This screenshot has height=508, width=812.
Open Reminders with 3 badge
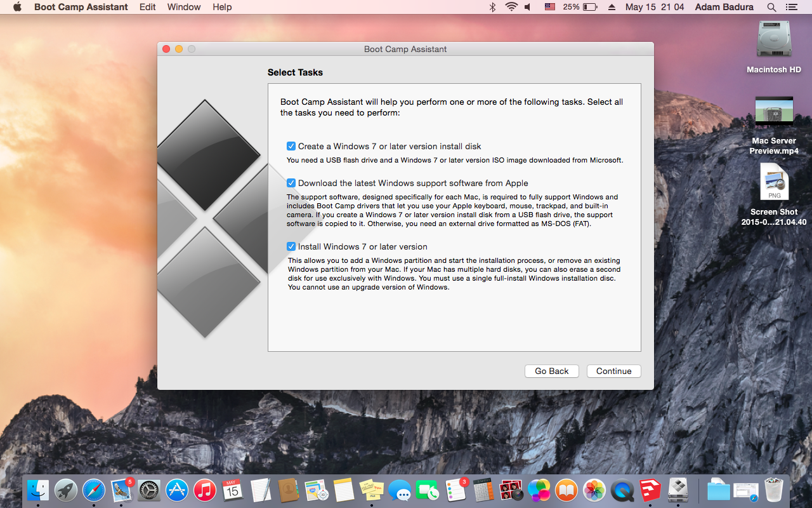455,490
